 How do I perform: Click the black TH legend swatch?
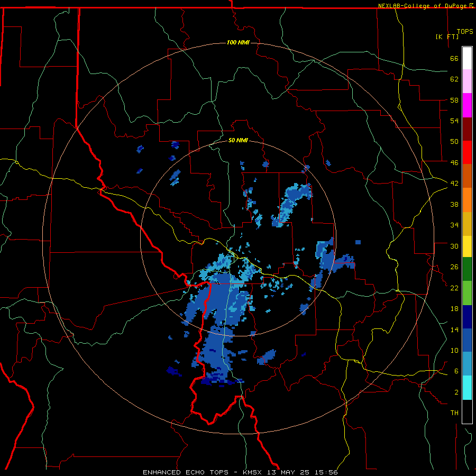(x=467, y=411)
